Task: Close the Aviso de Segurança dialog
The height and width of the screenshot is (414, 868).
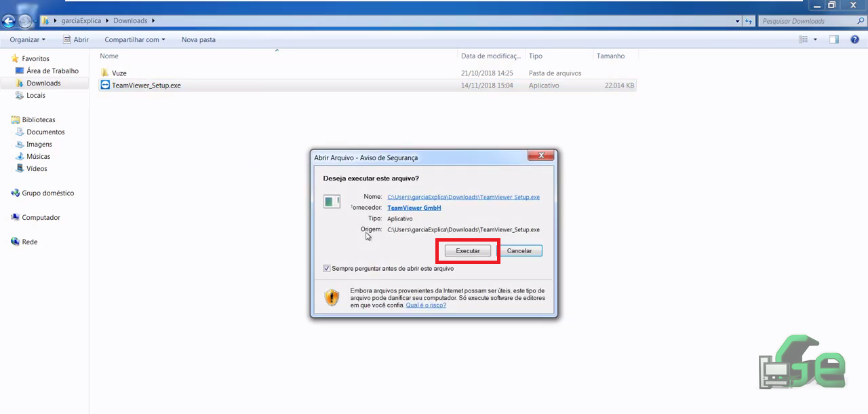Action: [541, 156]
